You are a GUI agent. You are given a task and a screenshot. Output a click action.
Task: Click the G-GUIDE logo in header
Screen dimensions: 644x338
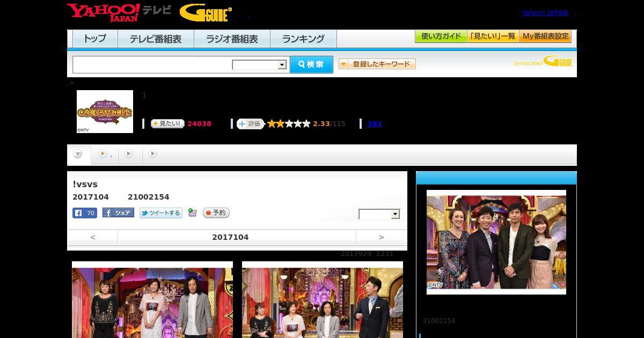coord(206,13)
